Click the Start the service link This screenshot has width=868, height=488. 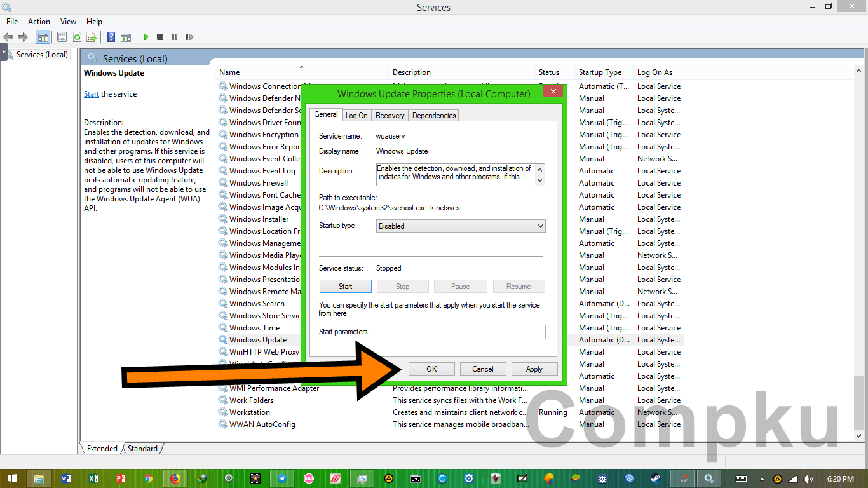point(92,94)
